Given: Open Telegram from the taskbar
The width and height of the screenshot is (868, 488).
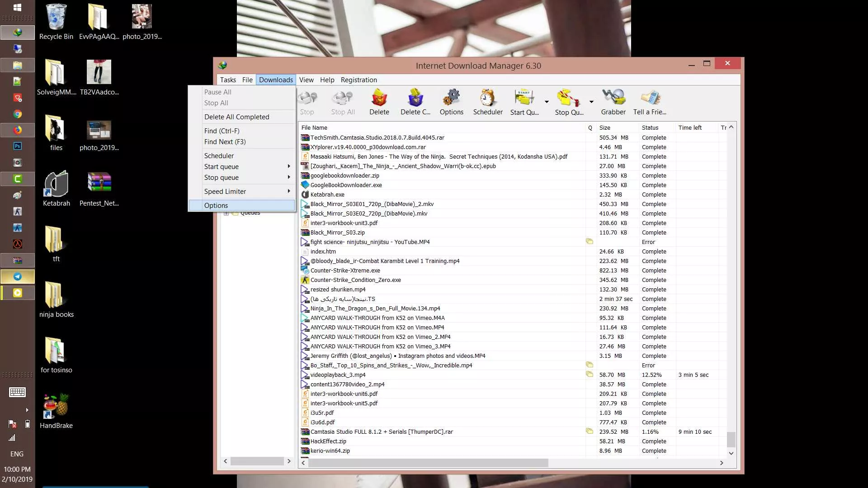Looking at the screenshot, I should [17, 277].
